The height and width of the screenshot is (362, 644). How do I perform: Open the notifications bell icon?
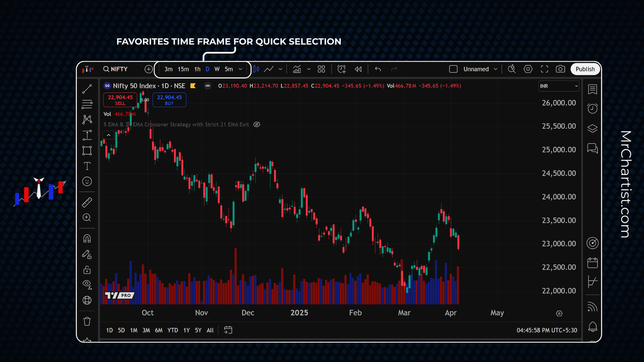pos(592,327)
